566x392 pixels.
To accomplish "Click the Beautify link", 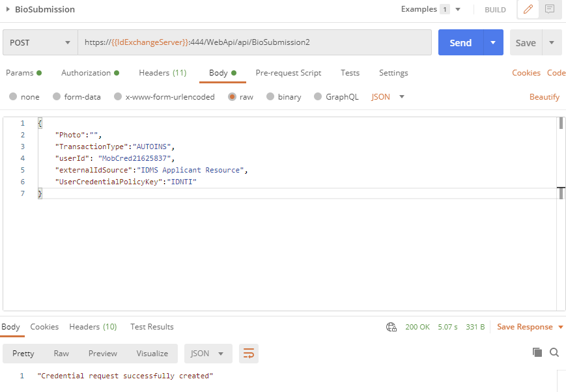I will point(545,97).
